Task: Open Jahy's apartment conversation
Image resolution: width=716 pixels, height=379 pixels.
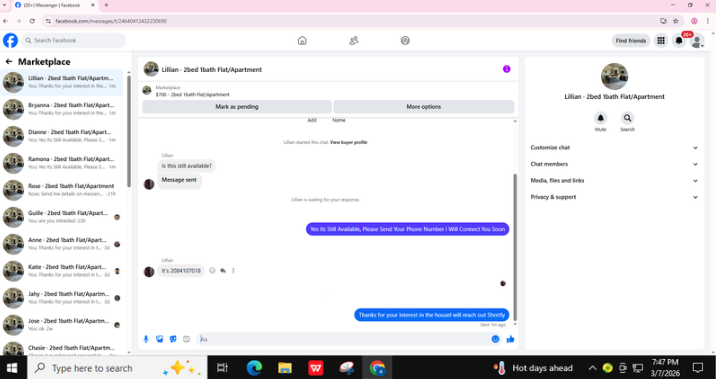Action: point(62,298)
